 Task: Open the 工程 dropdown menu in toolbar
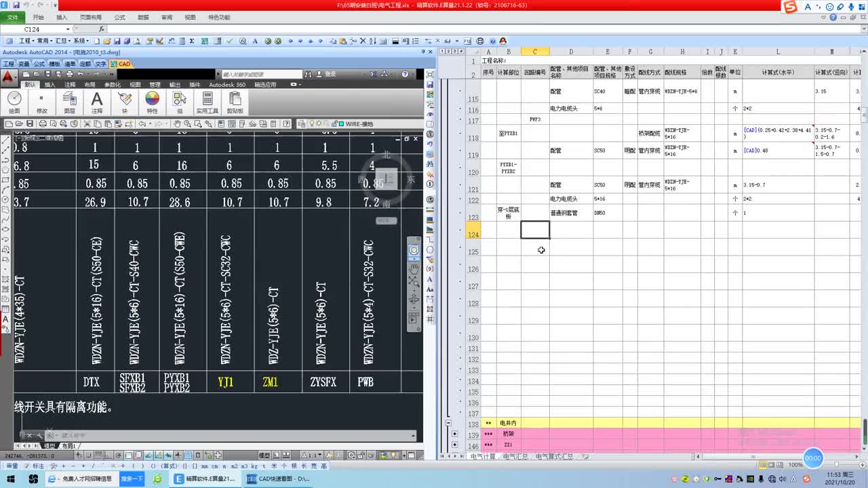[x=28, y=41]
